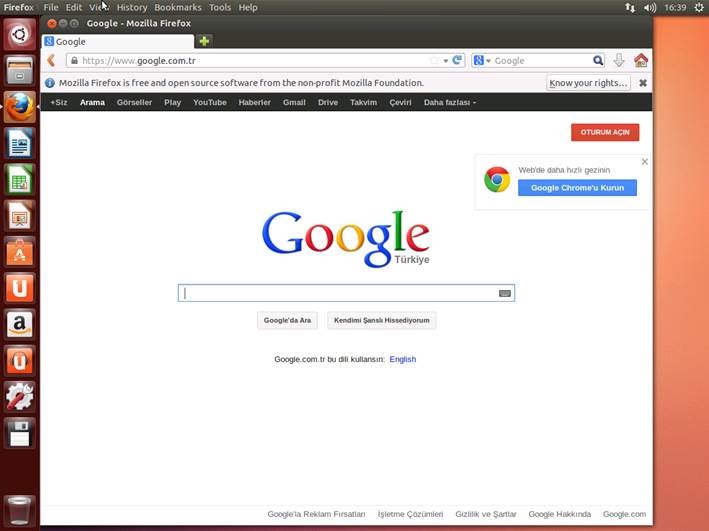Open the File menu
The height and width of the screenshot is (531, 709).
point(51,7)
